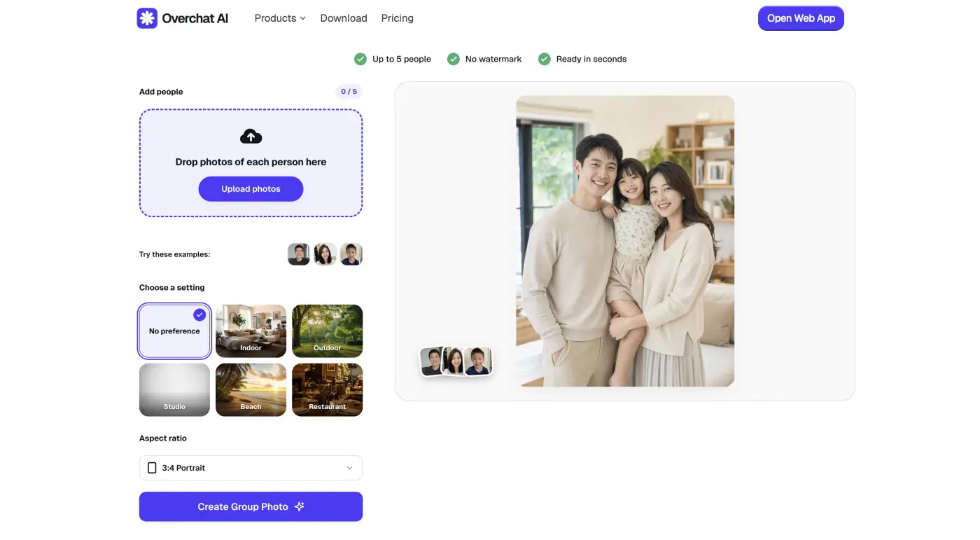Click the cloud upload icon

tap(251, 136)
